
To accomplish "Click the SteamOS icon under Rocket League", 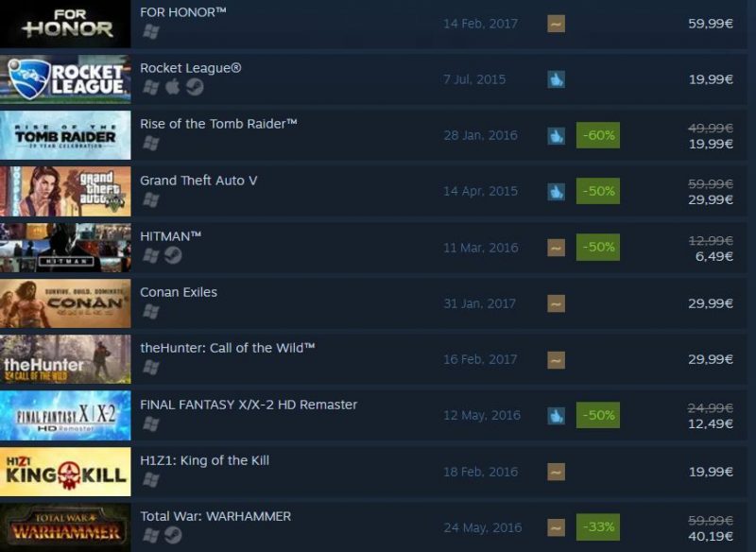I will click(x=195, y=87).
